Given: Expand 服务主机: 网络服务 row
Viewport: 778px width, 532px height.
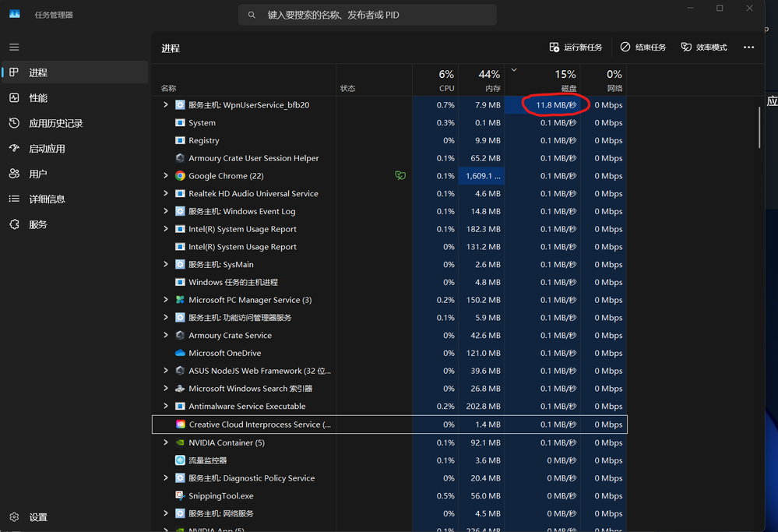Looking at the screenshot, I should (166, 513).
